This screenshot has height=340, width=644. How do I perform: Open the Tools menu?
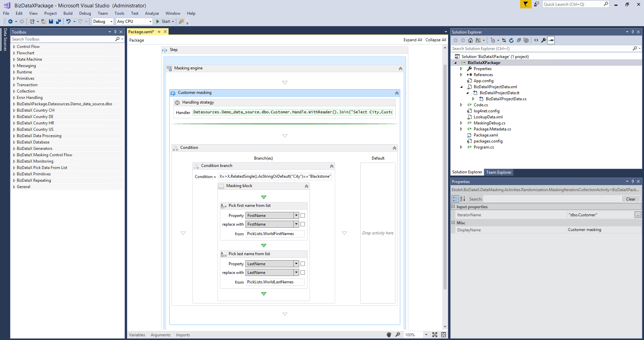tap(119, 13)
